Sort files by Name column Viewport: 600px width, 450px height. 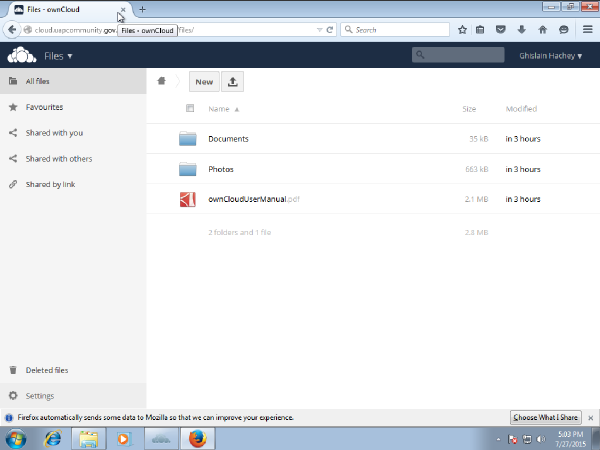click(218, 109)
